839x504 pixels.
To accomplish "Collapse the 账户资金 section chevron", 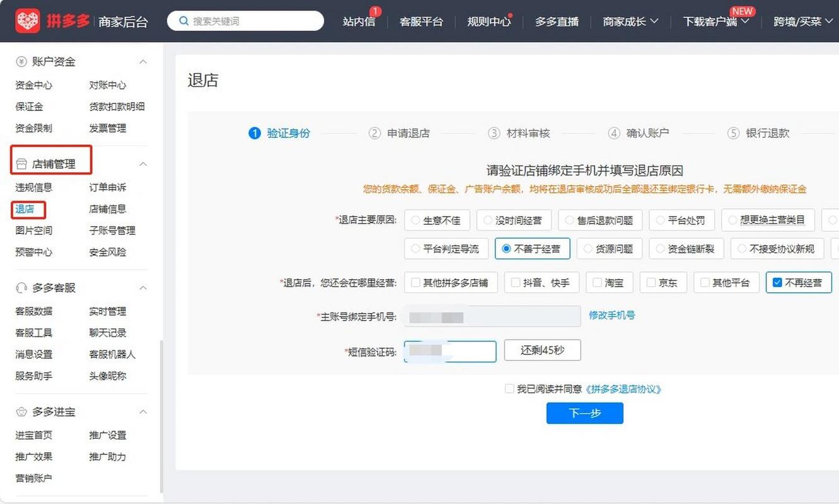I will [143, 62].
